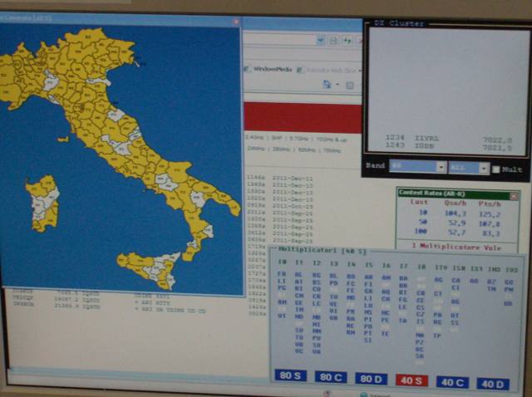
Task: Click the FI multiplier under I5
Action: tap(368, 284)
